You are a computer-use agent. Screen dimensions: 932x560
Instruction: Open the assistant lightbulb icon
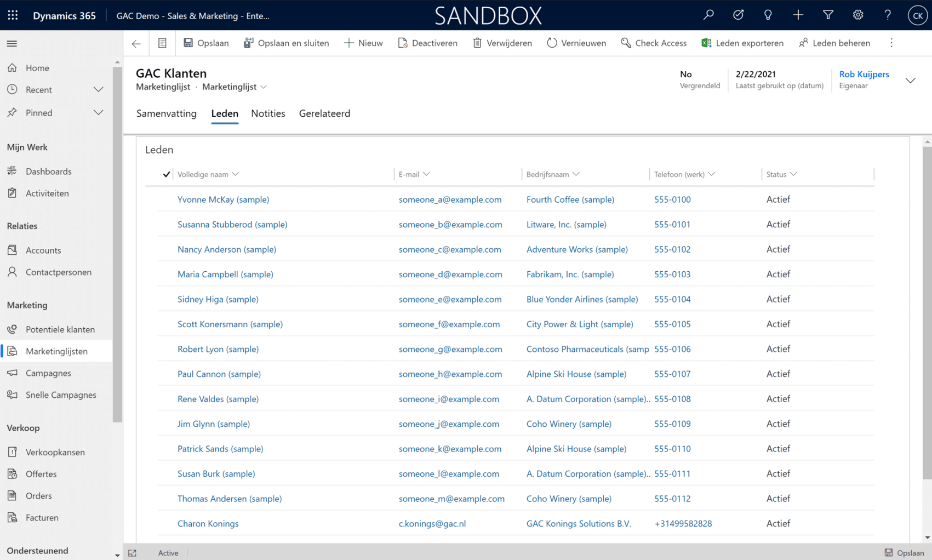(768, 15)
